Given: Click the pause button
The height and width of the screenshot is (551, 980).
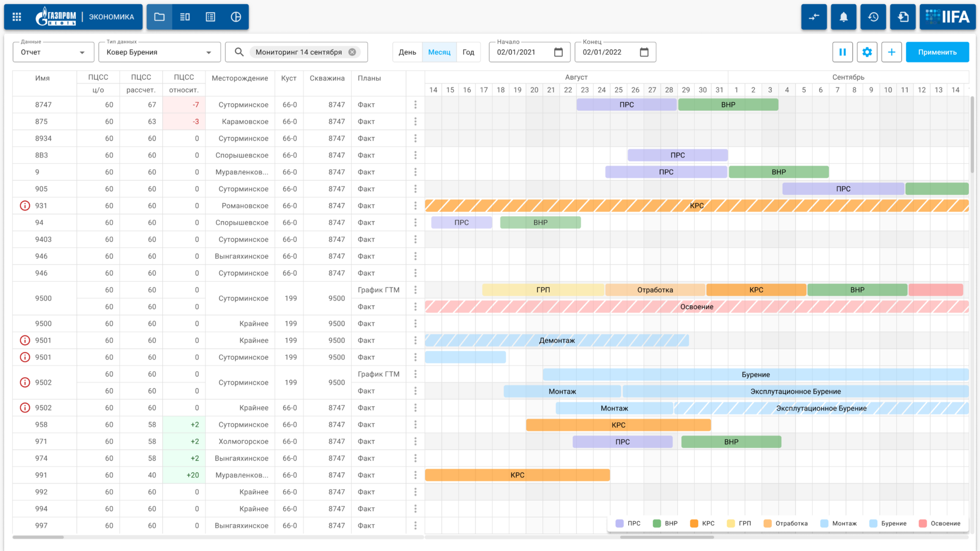Looking at the screenshot, I should [x=842, y=52].
